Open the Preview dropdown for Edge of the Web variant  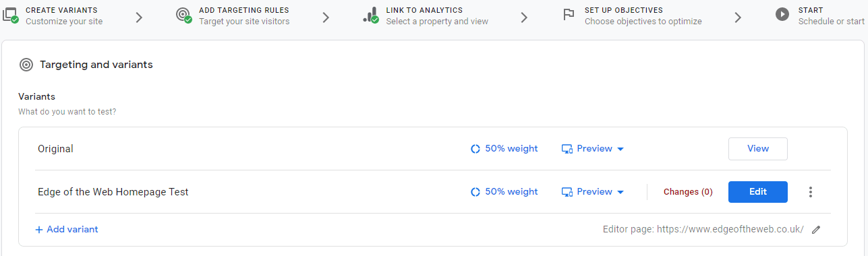pos(593,192)
